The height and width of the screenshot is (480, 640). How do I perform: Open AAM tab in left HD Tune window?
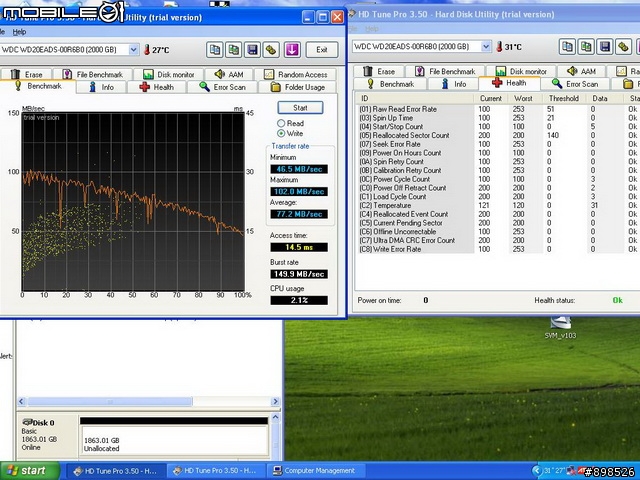pos(229,74)
